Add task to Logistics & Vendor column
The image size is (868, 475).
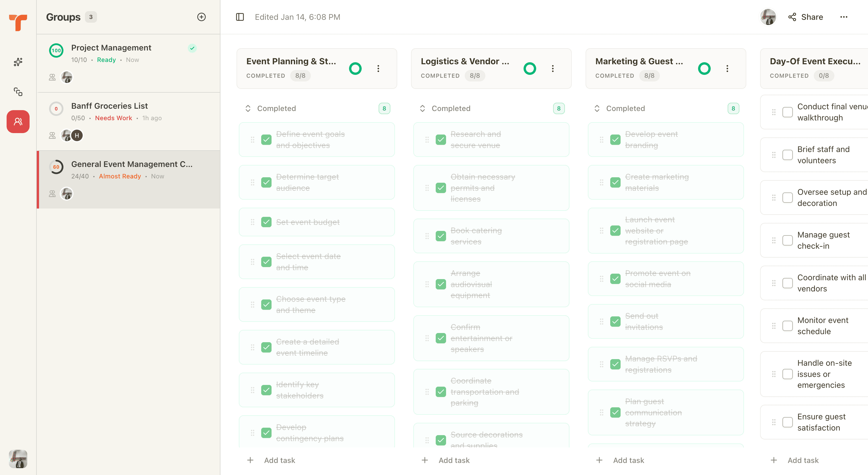coord(446,460)
